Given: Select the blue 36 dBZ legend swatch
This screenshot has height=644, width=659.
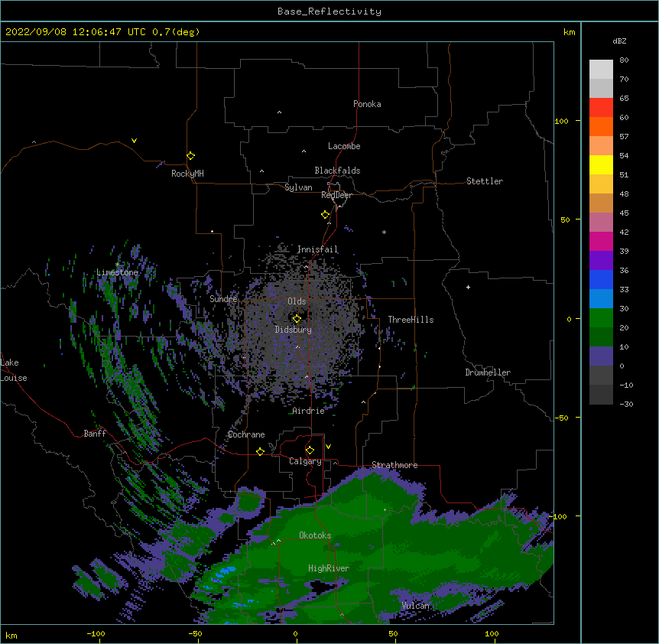Looking at the screenshot, I should pyautogui.click(x=601, y=279).
